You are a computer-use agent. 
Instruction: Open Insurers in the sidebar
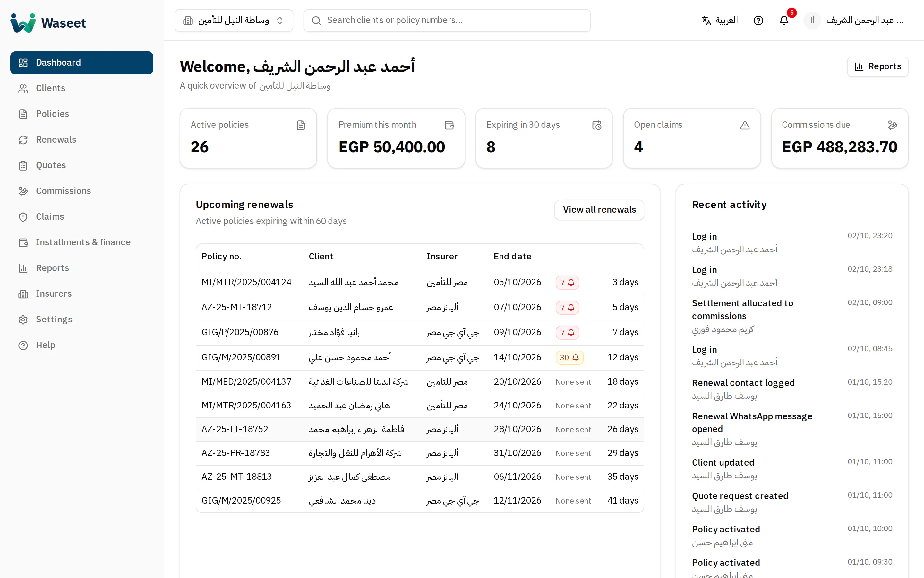click(x=82, y=294)
